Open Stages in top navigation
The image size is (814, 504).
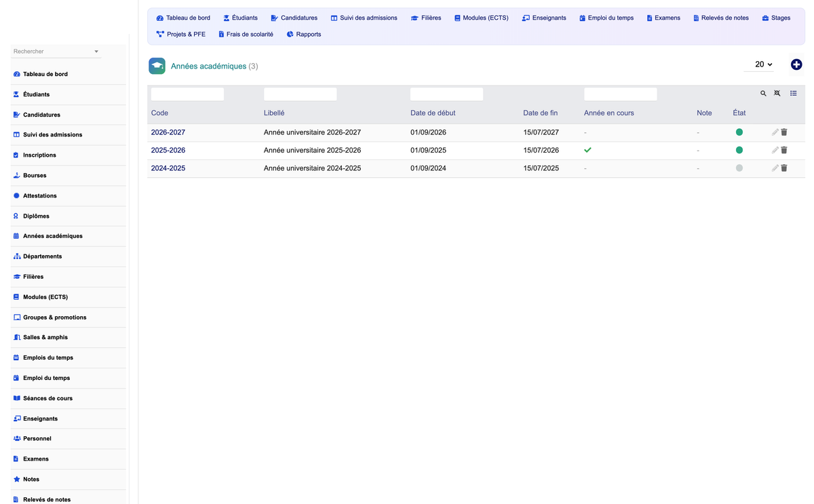pos(776,18)
